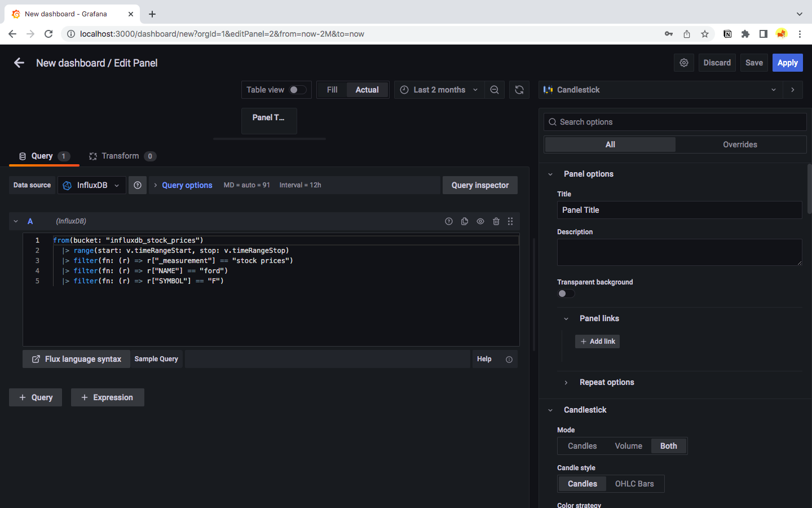Switch to Query tab
This screenshot has height=508, width=812.
coord(44,156)
